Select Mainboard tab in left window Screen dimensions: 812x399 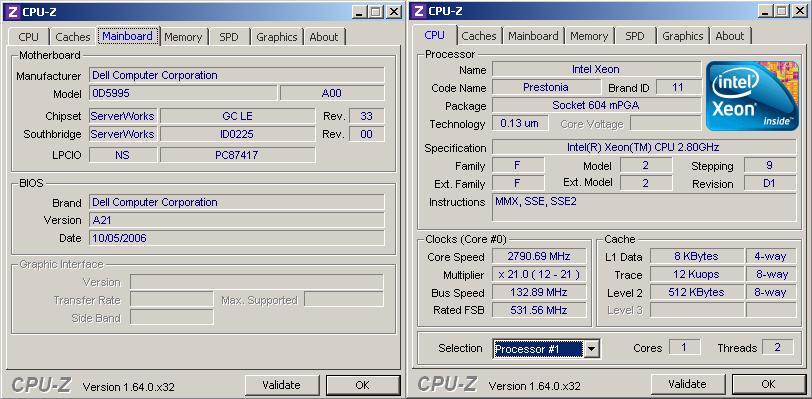click(127, 36)
